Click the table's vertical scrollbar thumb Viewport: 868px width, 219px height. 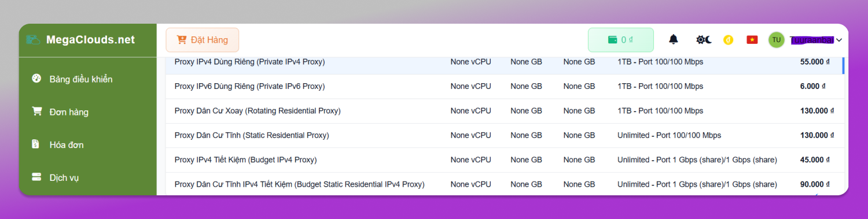(843, 65)
